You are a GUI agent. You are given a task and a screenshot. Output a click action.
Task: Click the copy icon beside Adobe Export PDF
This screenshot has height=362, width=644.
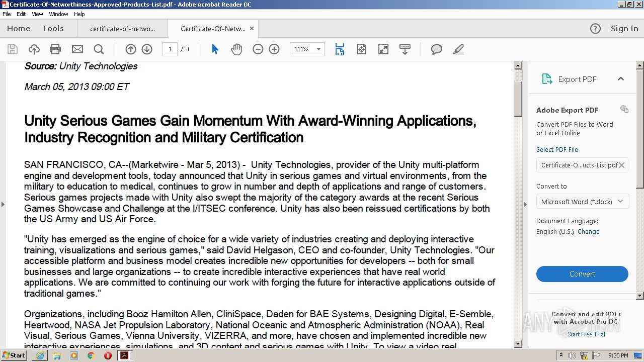click(624, 109)
